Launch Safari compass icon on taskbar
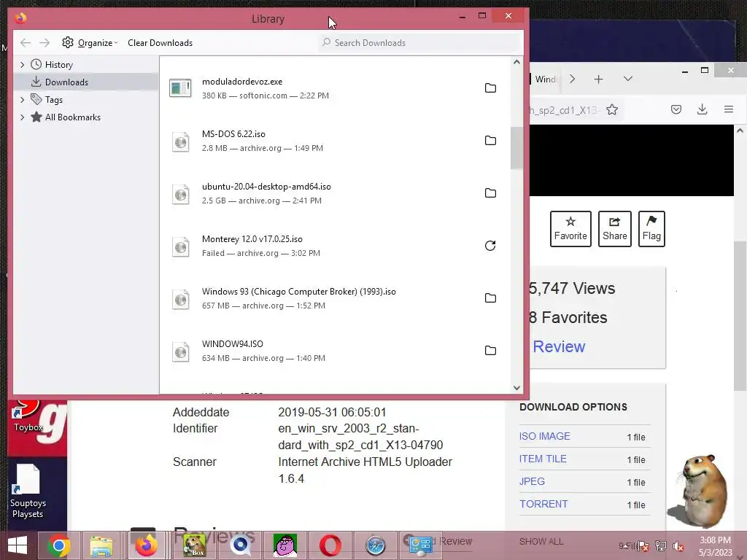The image size is (747, 560). [x=376, y=545]
